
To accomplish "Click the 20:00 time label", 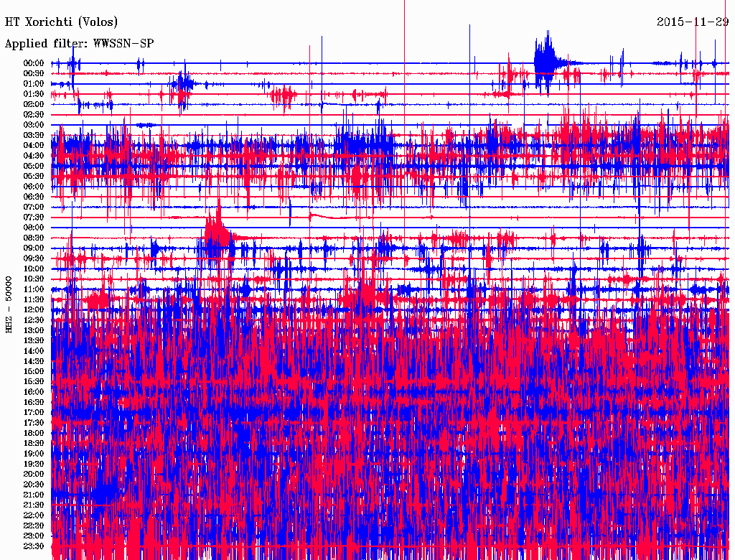I will [x=34, y=474].
